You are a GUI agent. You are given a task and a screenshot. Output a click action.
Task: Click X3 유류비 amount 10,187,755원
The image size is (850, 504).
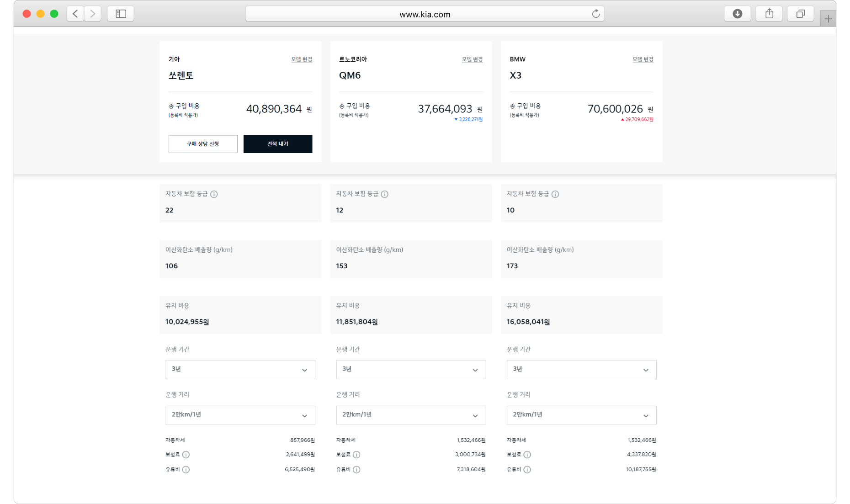tap(641, 469)
